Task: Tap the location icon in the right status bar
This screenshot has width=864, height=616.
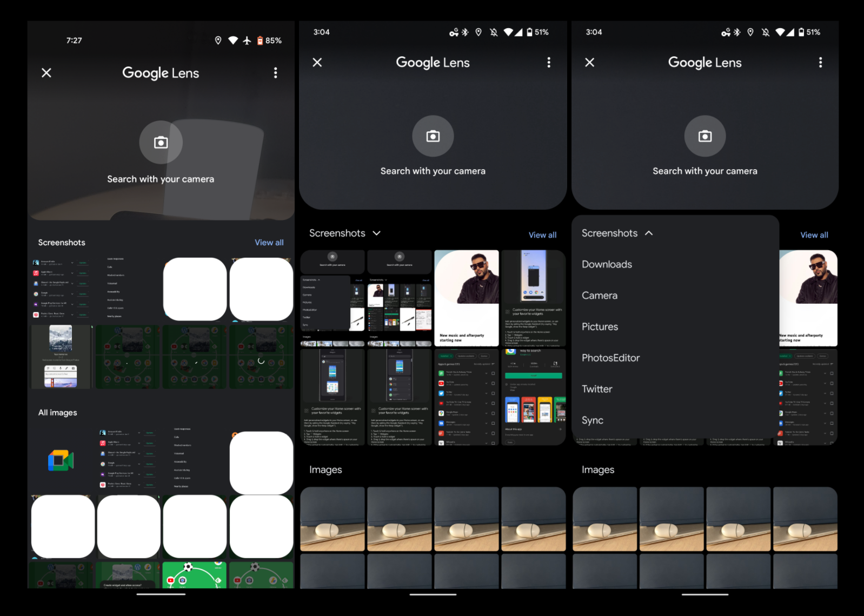Action: [750, 32]
